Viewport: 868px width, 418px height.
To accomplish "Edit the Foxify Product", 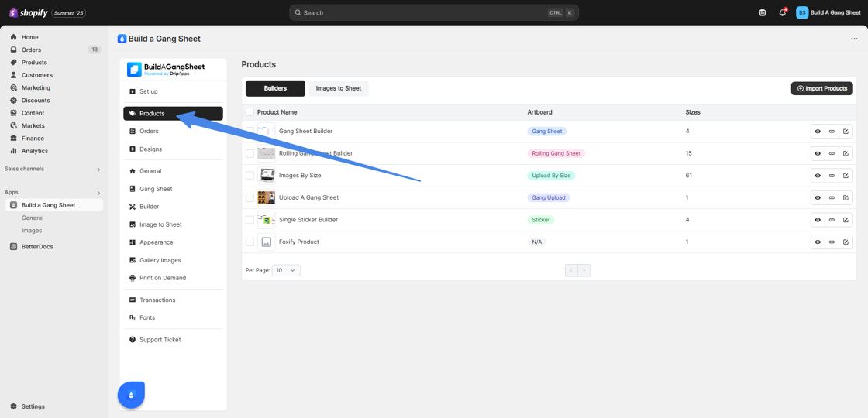I will coord(846,242).
